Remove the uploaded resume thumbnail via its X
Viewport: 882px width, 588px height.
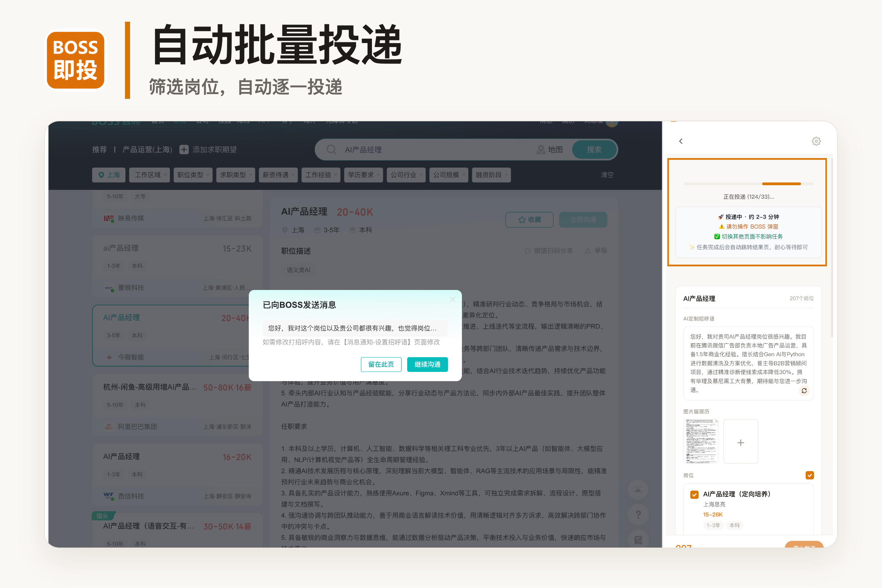716,421
